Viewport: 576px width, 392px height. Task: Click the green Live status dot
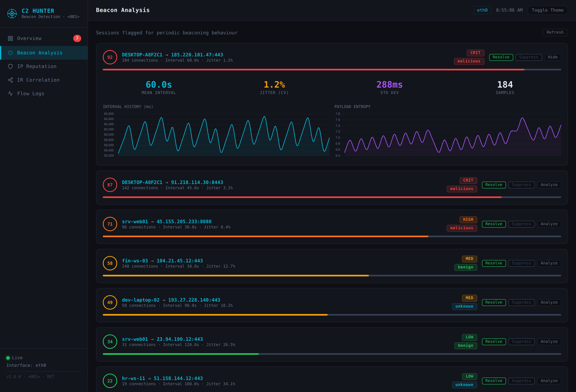[8, 358]
